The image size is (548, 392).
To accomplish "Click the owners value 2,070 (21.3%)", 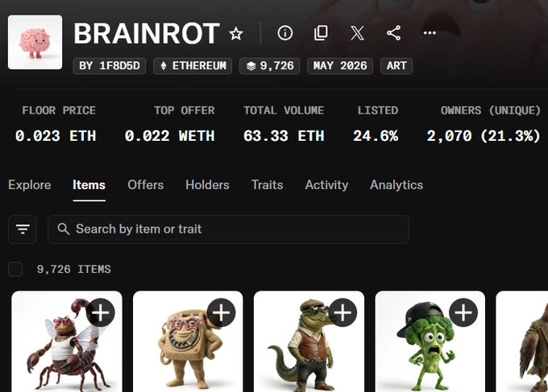I will (x=484, y=136).
